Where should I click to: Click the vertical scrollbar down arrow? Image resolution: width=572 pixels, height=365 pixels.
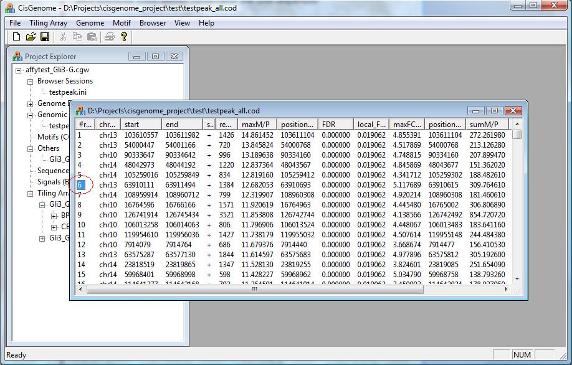click(517, 279)
